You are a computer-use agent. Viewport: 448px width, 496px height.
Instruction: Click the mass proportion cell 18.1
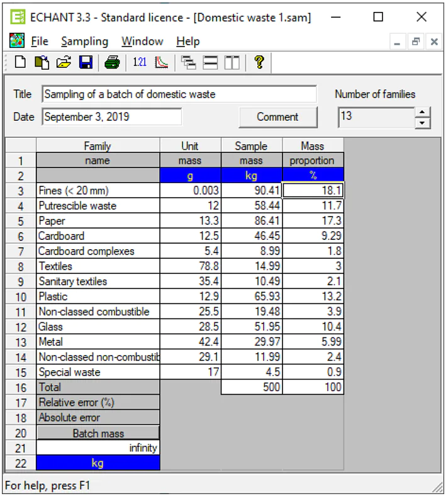coord(313,191)
